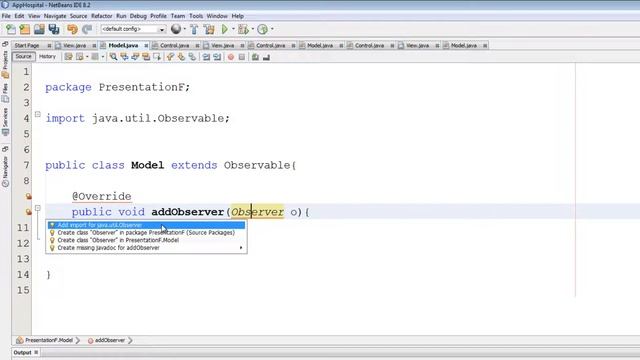This screenshot has width=640, height=360.
Task: Open the Output panel tab
Action: coord(22,352)
